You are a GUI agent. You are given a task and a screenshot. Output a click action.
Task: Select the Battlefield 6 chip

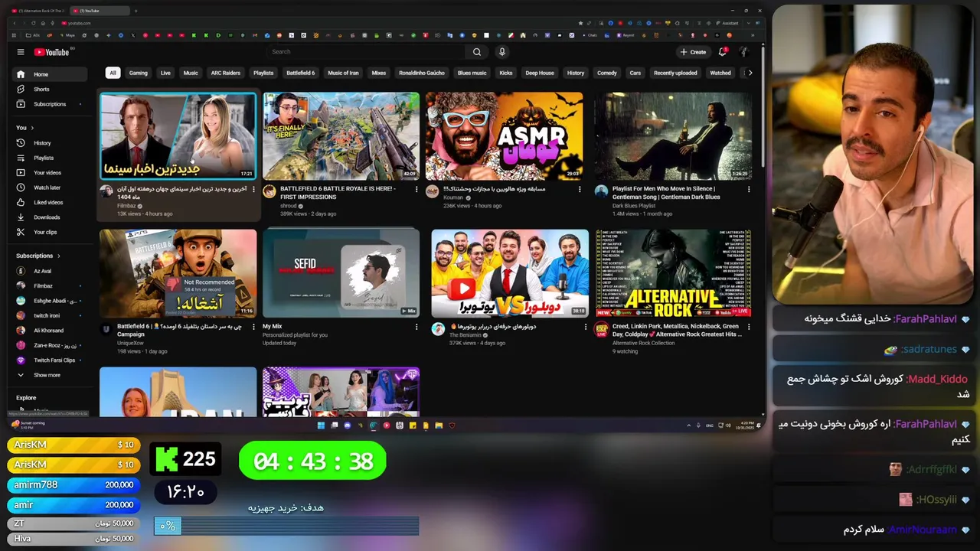[x=301, y=73]
